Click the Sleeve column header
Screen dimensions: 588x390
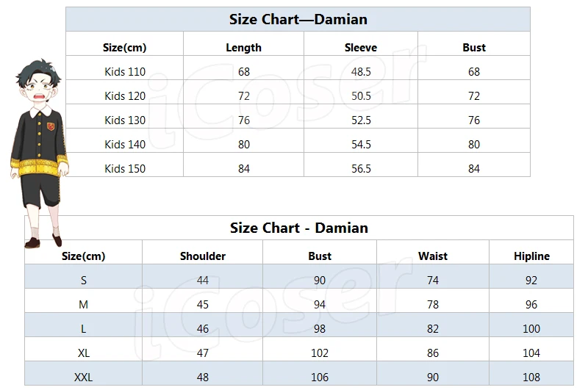pyautogui.click(x=361, y=48)
